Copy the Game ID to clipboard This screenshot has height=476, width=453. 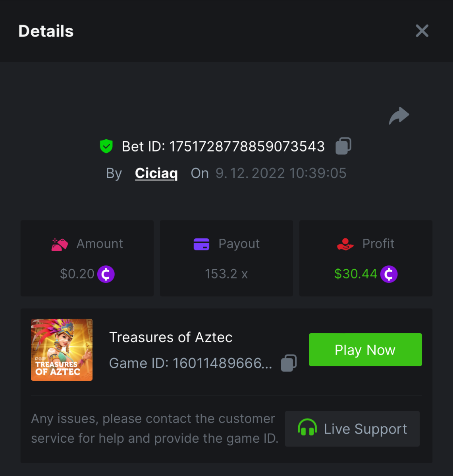289,363
